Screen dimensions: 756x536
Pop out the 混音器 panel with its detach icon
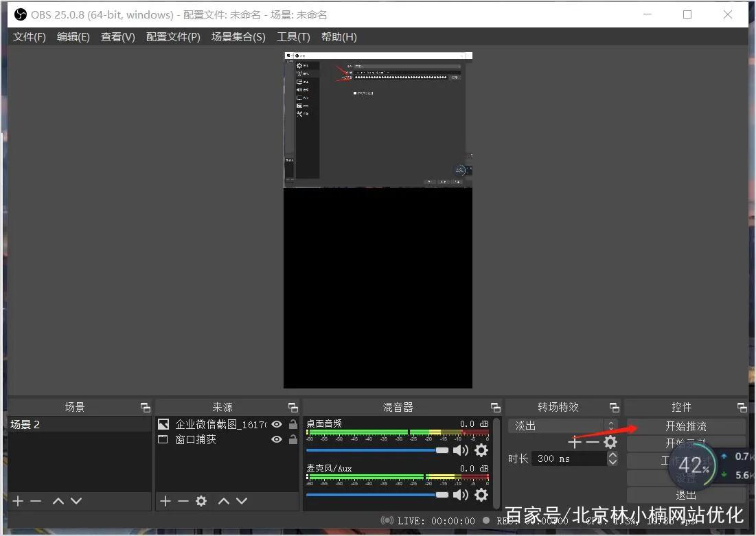495,406
